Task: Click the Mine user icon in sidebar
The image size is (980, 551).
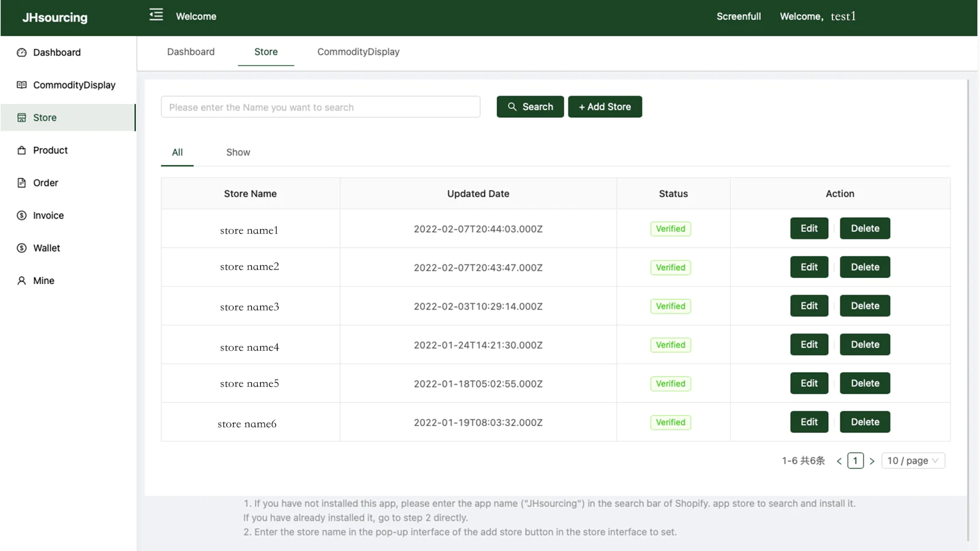Action: point(21,280)
